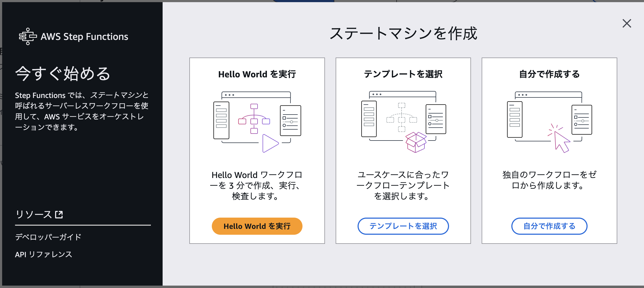Select the テンプレートを選択 card
Viewport: 644px width, 288px height.
point(403,150)
